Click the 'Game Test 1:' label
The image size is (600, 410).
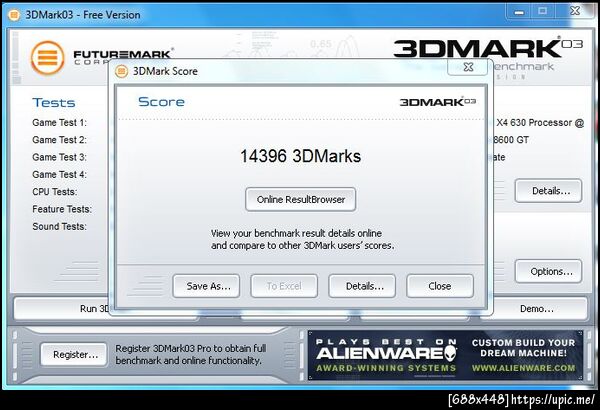(x=59, y=123)
